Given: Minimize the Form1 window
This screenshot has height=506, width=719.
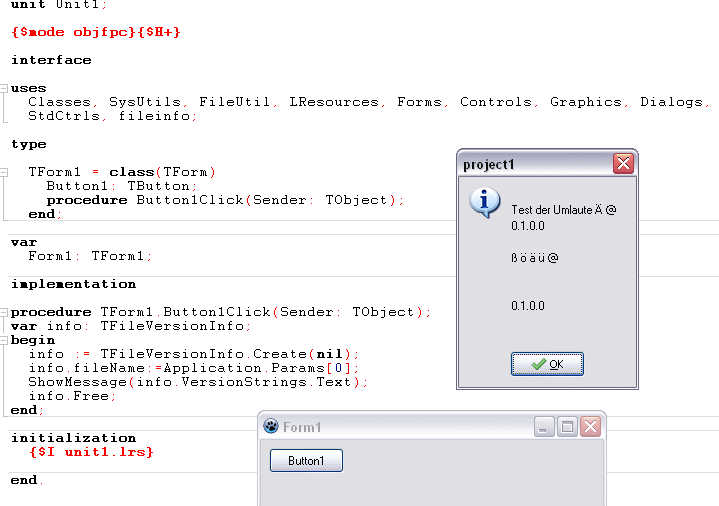Looking at the screenshot, I should pyautogui.click(x=544, y=427).
